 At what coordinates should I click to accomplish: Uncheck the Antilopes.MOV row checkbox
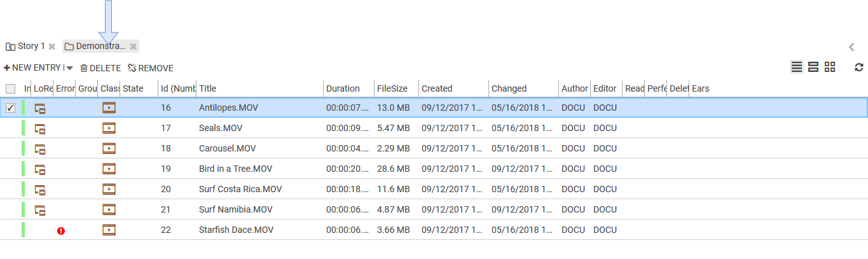10,108
